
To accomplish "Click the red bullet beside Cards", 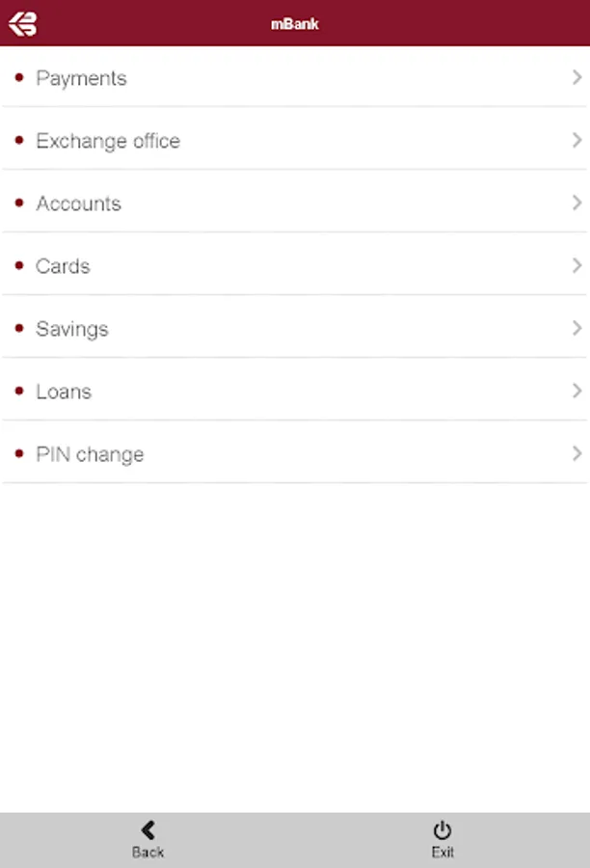I will click(x=19, y=266).
